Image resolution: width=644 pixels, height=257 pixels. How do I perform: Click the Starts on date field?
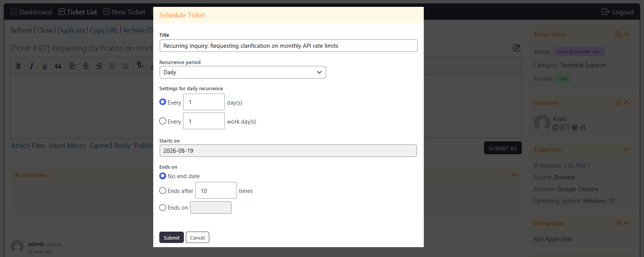[x=288, y=150]
